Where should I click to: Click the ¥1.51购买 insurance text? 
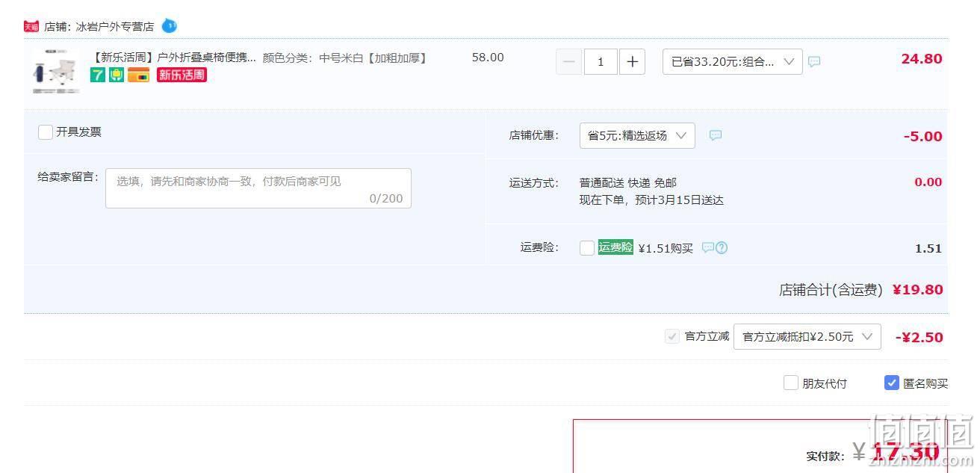[666, 248]
